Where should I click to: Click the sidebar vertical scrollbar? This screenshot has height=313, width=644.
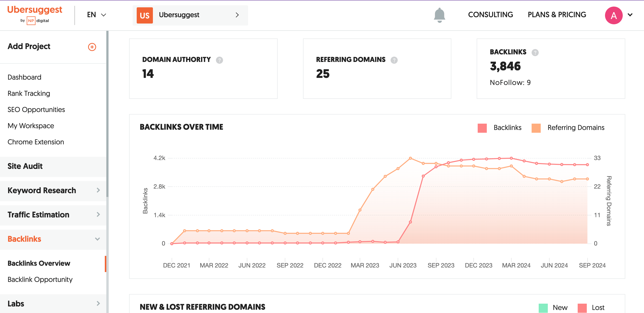pyautogui.click(x=107, y=114)
